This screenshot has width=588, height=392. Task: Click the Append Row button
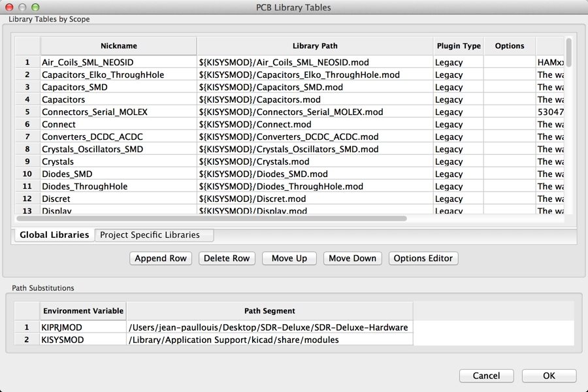coord(161,258)
